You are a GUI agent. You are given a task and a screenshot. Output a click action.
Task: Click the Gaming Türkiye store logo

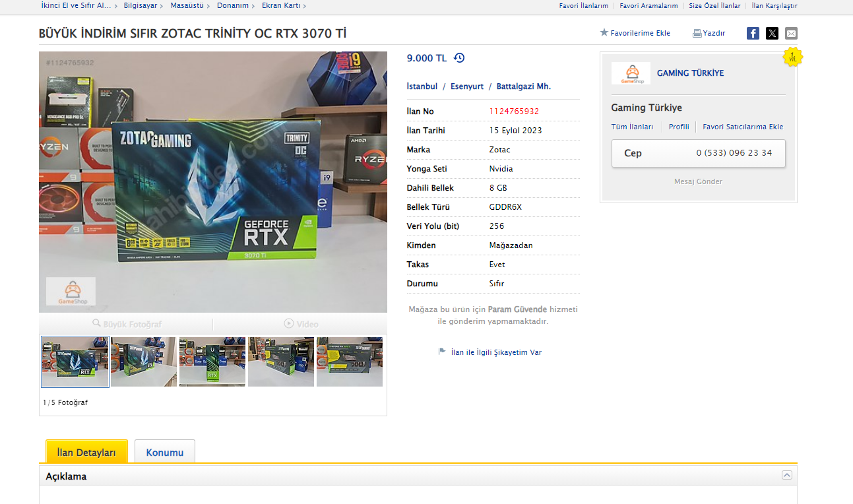click(x=631, y=73)
